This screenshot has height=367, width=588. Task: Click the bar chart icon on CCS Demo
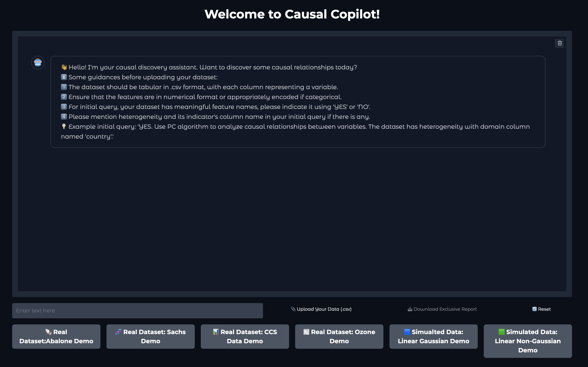pyautogui.click(x=216, y=332)
